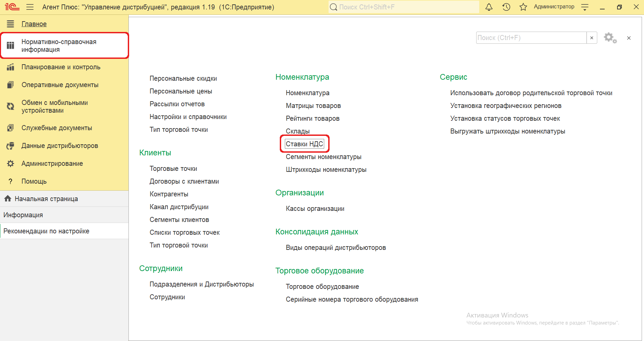This screenshot has height=341, width=644.
Task: Click the 1C application logo icon
Action: click(12, 7)
